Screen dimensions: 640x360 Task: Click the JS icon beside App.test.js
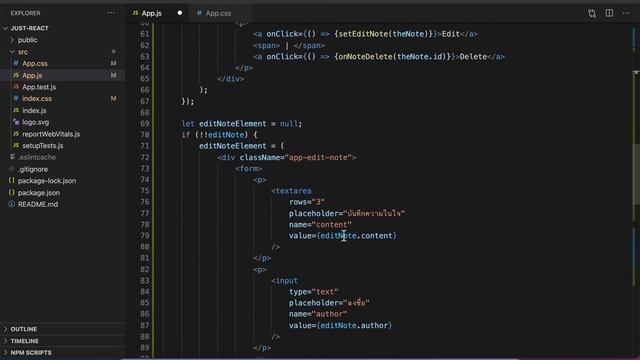tap(16, 87)
